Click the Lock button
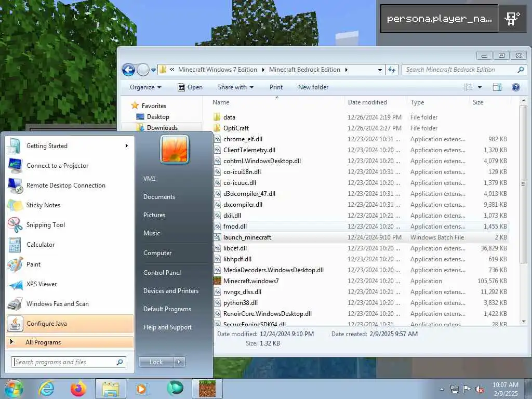Image resolution: width=532 pixels, height=399 pixels. pos(156,362)
